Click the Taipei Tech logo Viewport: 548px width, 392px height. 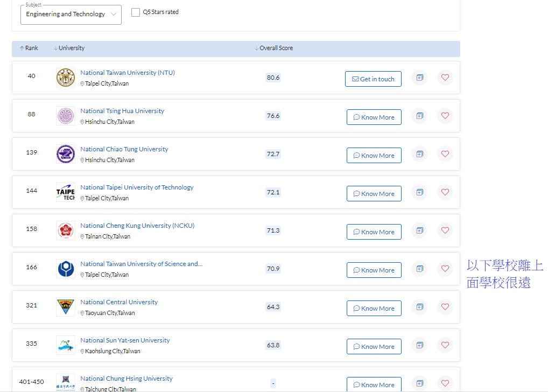tap(66, 192)
